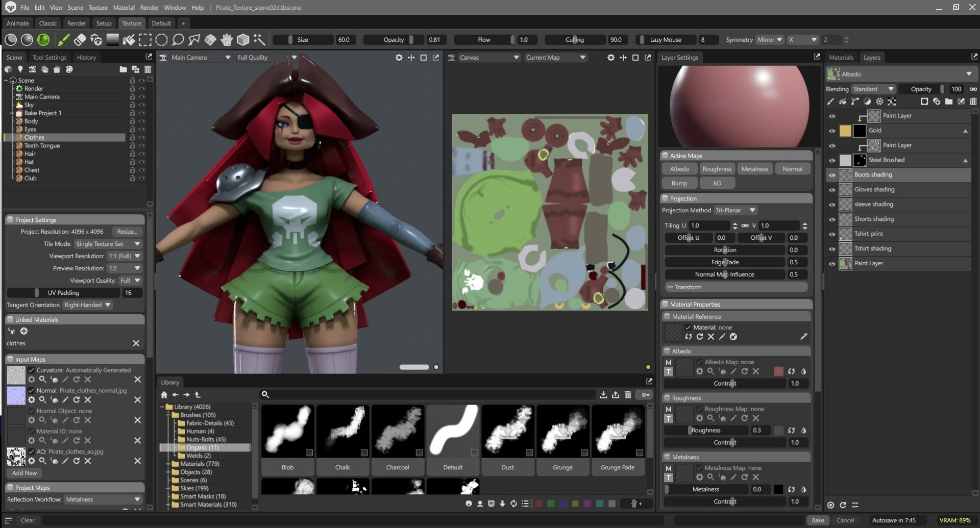The image size is (980, 528).
Task: Click the Resize project resolution button
Action: [127, 232]
